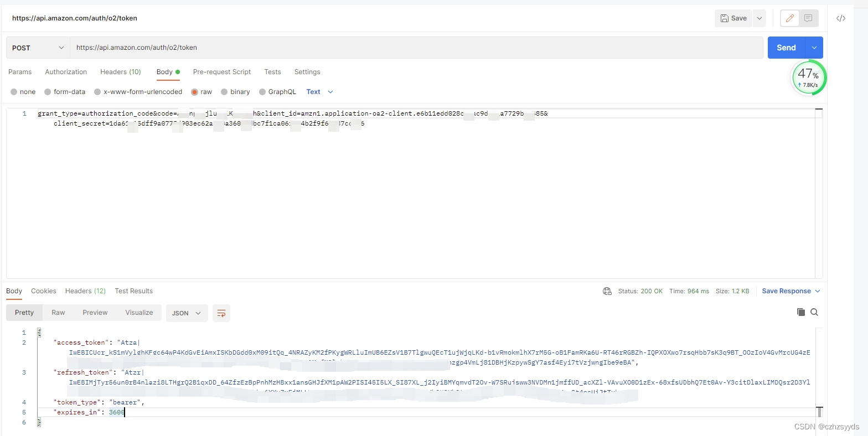Viewport: 868px width, 436px height.
Task: Click the network speed 47% widget
Action: pos(809,78)
